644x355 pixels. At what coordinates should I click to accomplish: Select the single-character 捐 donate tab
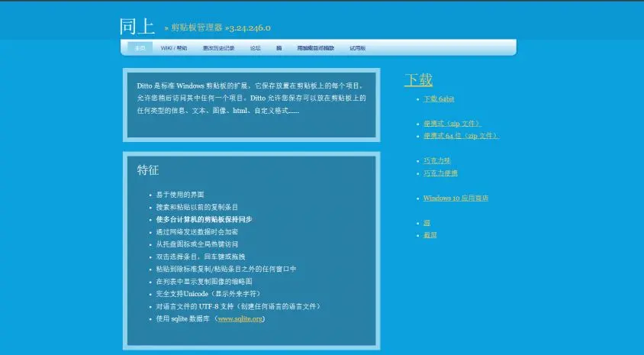pos(279,48)
